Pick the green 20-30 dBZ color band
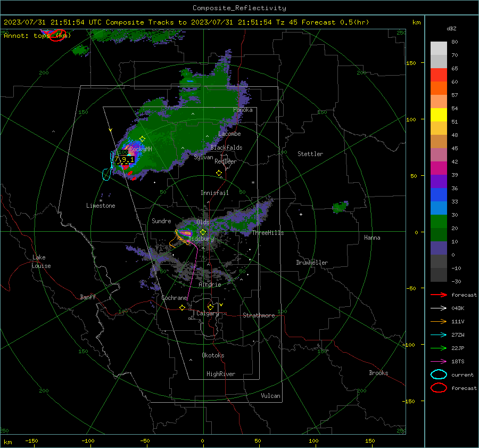Viewport: 479px width, 448px height. coord(439,222)
